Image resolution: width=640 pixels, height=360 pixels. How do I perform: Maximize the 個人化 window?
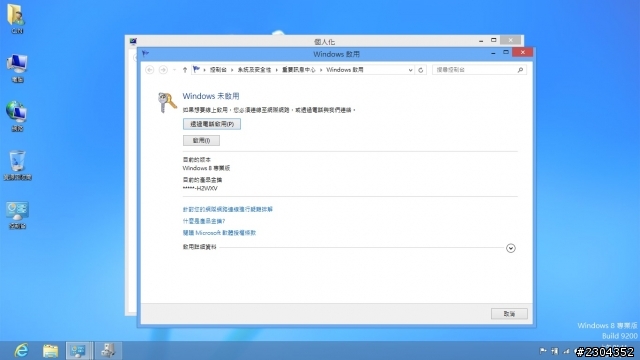pos(493,40)
